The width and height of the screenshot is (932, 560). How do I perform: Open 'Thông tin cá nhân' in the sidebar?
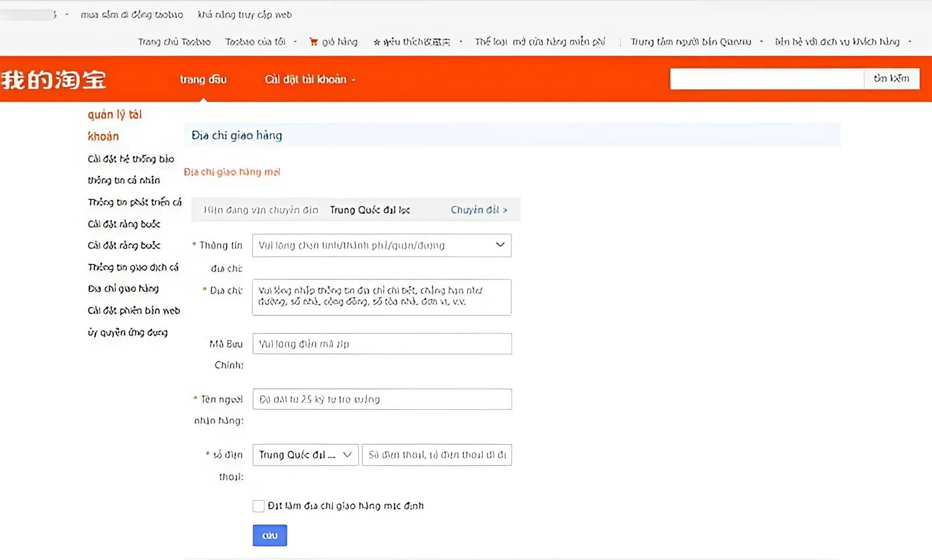[x=124, y=180]
